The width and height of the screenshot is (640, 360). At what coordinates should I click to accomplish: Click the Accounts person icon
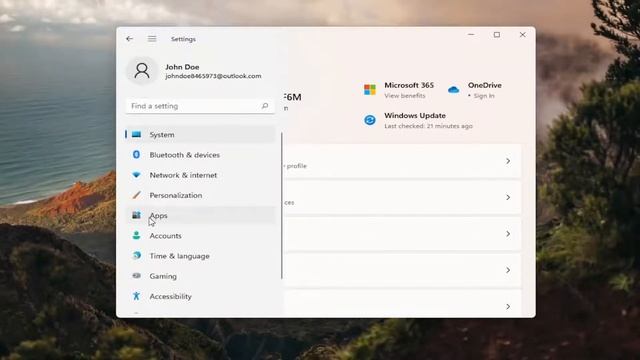pyautogui.click(x=136, y=236)
